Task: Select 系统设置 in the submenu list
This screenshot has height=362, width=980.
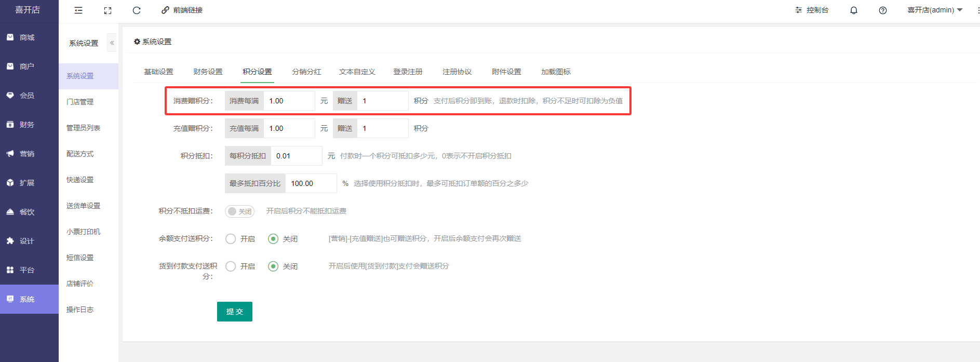Action: pyautogui.click(x=88, y=76)
